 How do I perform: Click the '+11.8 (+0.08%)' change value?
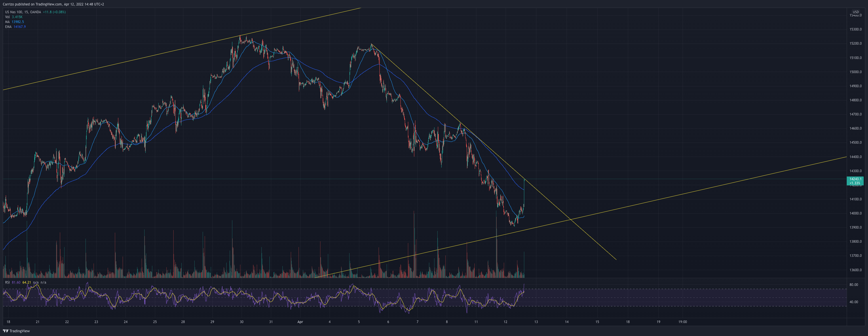(54, 12)
